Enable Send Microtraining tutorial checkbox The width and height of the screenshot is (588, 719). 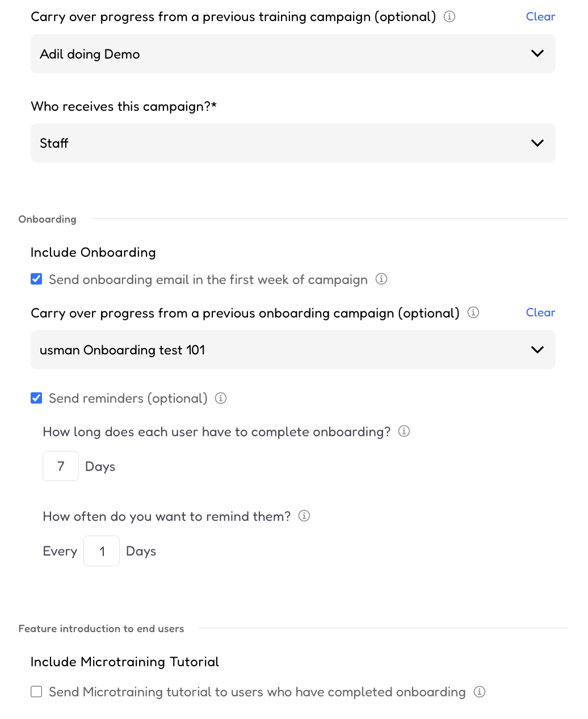(x=36, y=691)
